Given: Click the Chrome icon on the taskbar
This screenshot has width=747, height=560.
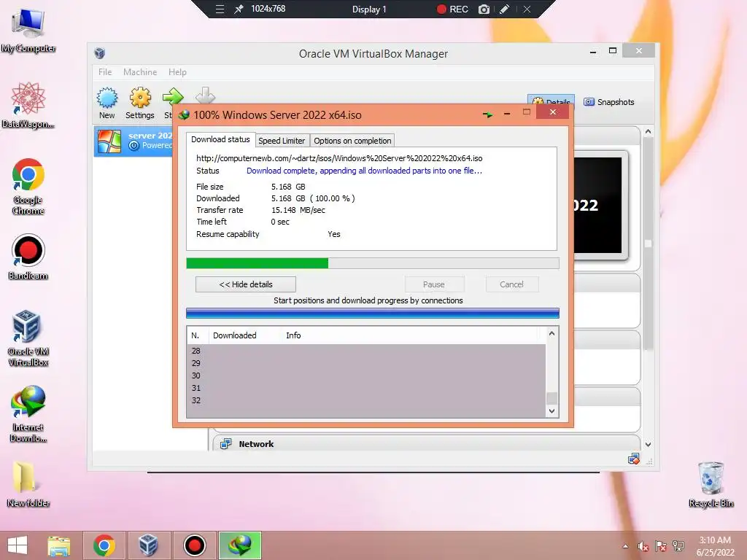Looking at the screenshot, I should (x=104, y=545).
